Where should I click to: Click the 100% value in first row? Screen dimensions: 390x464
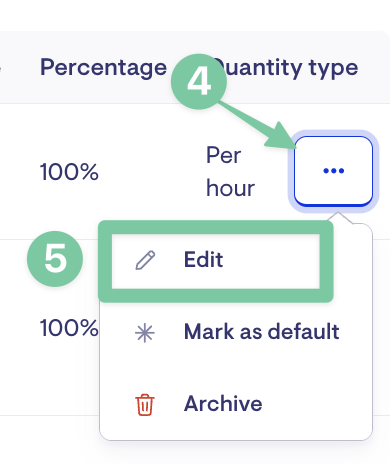pos(69,172)
